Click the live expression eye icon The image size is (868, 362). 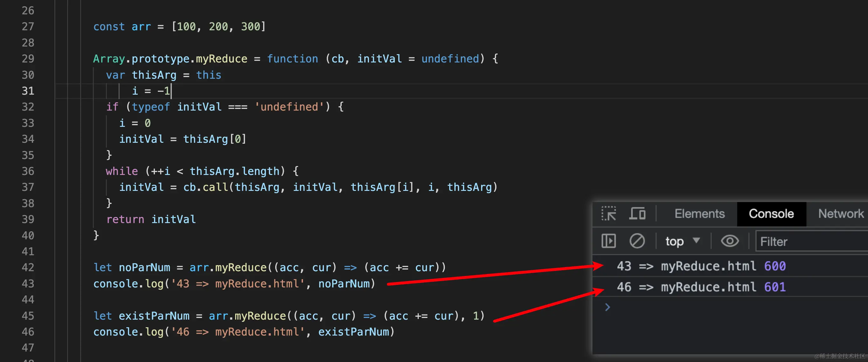point(730,241)
